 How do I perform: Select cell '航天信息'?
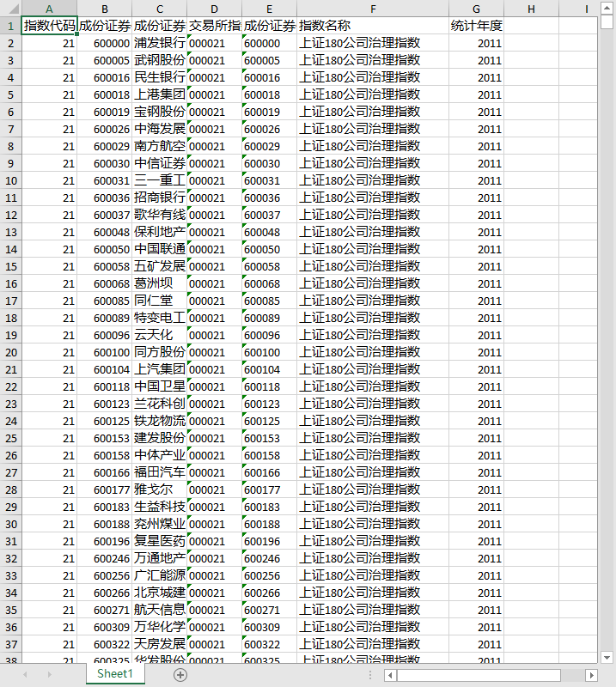pos(160,610)
